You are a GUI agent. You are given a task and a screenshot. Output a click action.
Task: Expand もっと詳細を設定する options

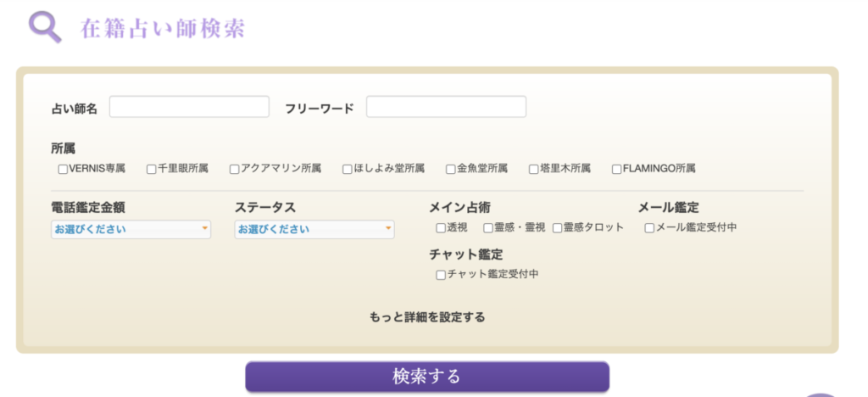click(x=427, y=317)
